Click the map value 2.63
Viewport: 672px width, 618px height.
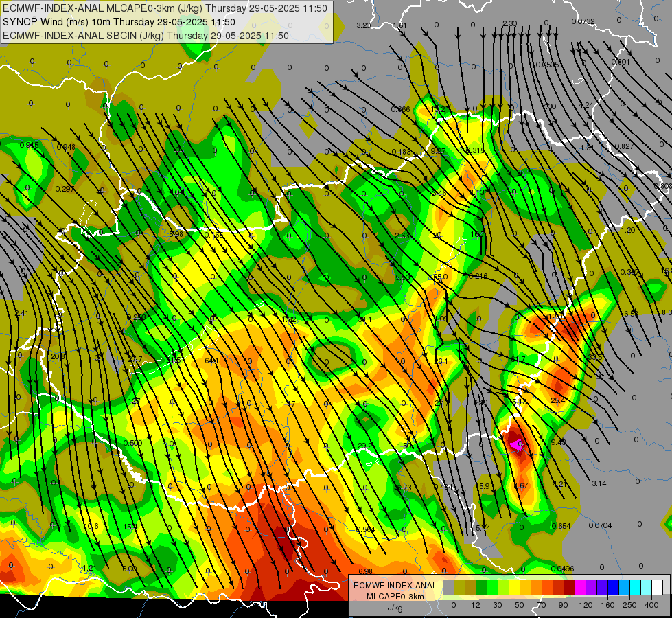(x=402, y=236)
